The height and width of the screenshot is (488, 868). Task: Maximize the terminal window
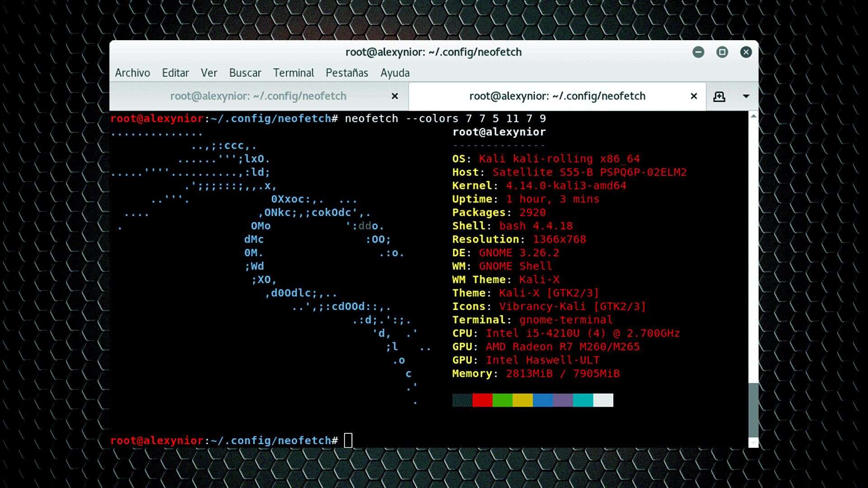[722, 52]
